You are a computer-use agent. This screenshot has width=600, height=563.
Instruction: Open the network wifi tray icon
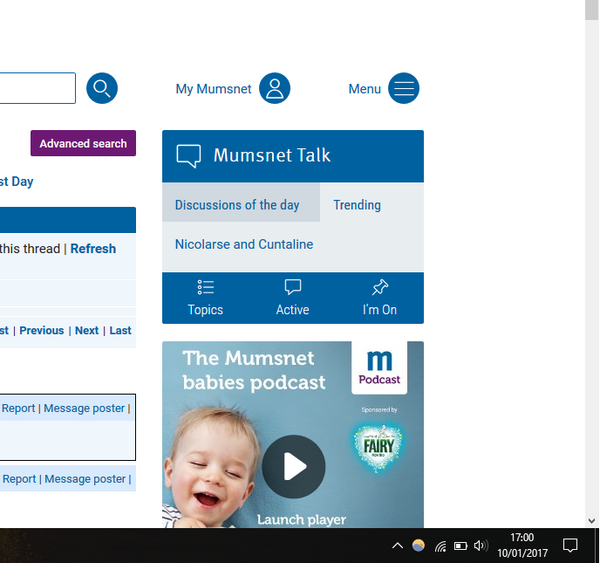(x=440, y=546)
